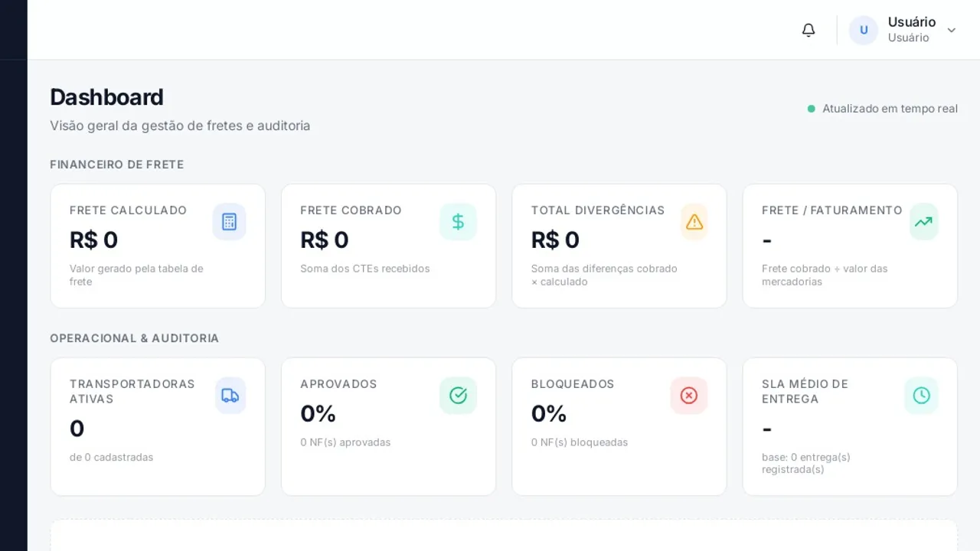Click the 'FRETE / FATURAMENTO' card title

pos(832,210)
